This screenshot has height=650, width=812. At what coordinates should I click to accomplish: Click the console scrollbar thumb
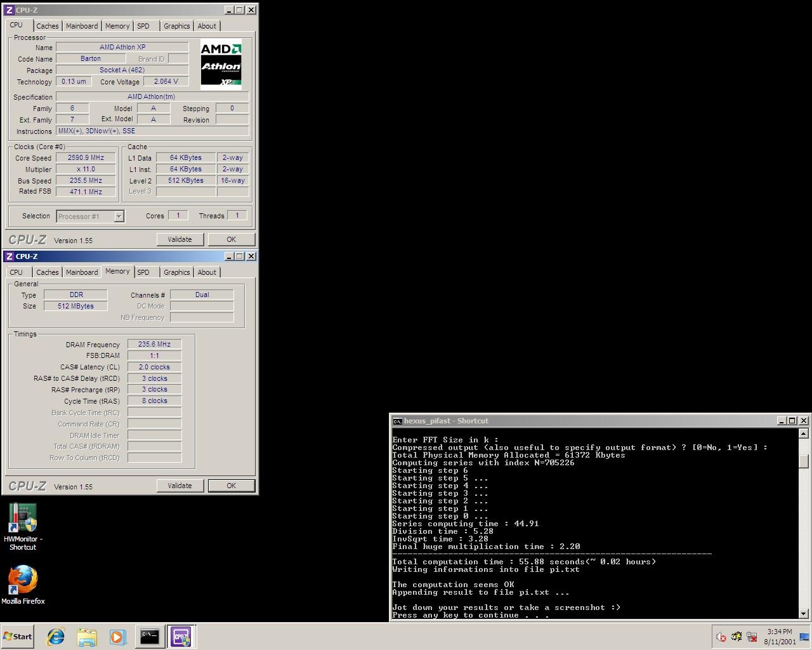(804, 461)
